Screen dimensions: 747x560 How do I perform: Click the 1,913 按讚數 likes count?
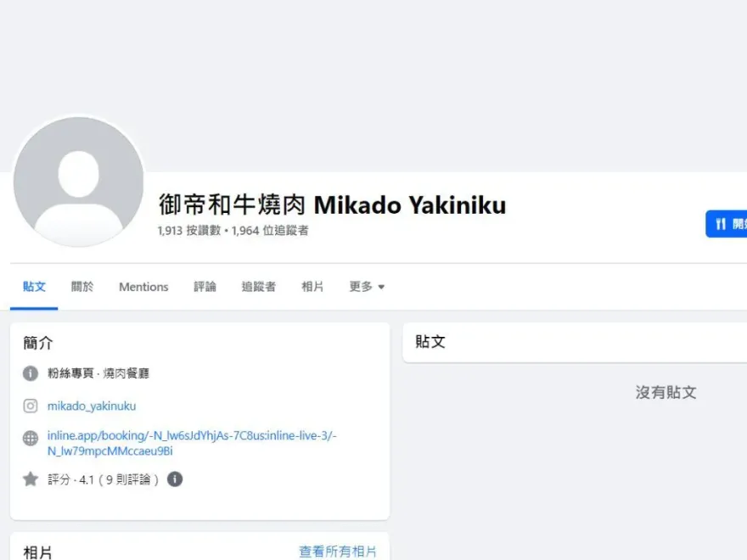click(189, 231)
